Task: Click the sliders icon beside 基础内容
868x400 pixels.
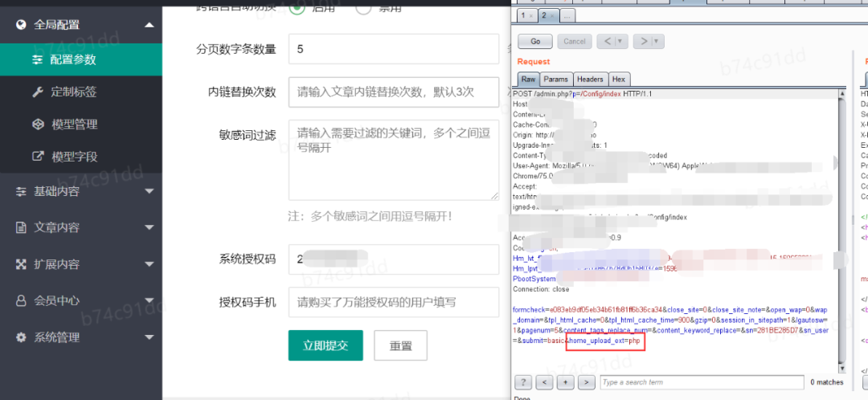Action: [21, 191]
